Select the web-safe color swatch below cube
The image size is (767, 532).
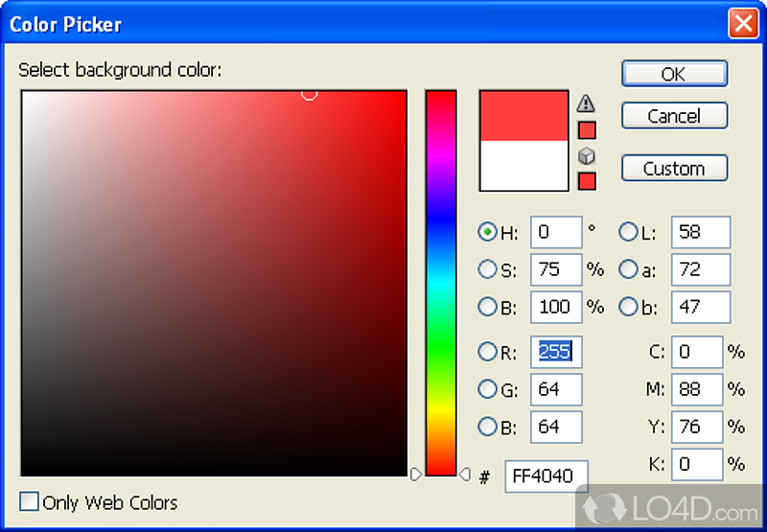[x=587, y=181]
